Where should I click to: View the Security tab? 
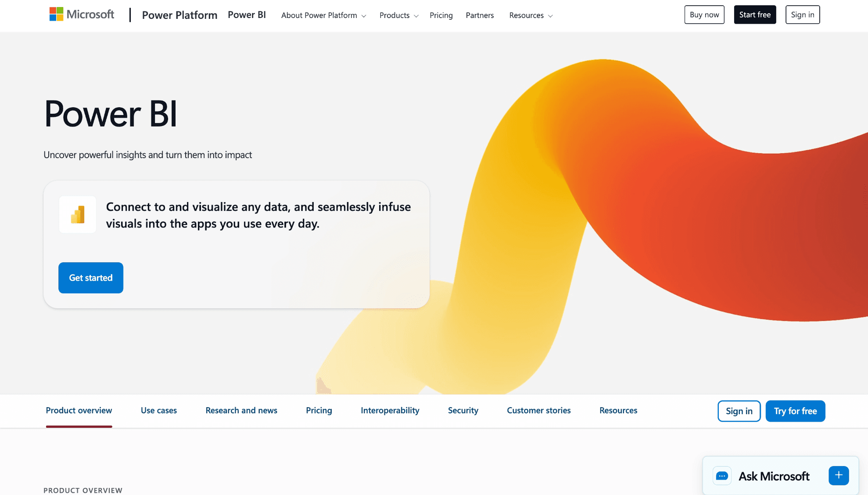463,410
